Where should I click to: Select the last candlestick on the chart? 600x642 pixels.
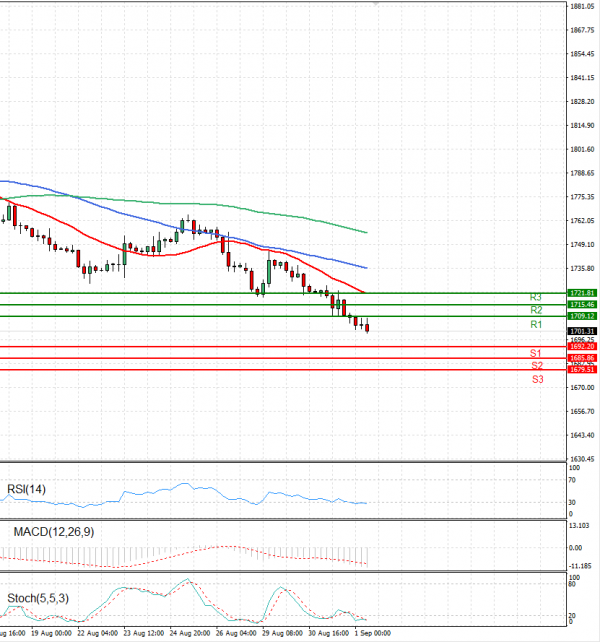point(368,327)
